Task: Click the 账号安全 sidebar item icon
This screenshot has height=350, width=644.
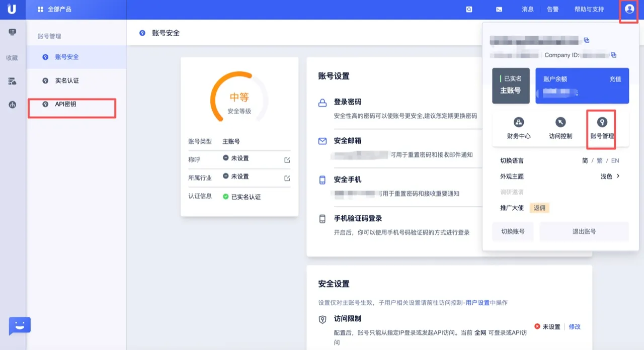Action: [x=46, y=57]
